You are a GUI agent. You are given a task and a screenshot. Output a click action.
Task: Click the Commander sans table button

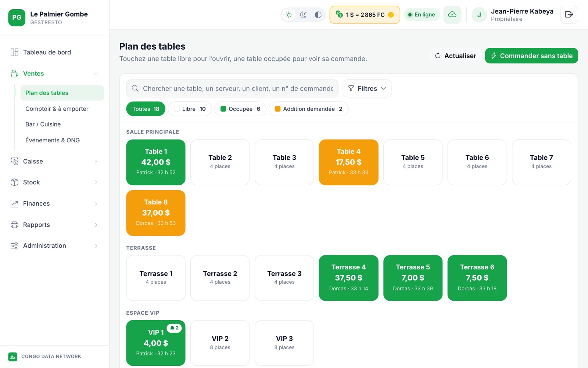click(x=531, y=56)
